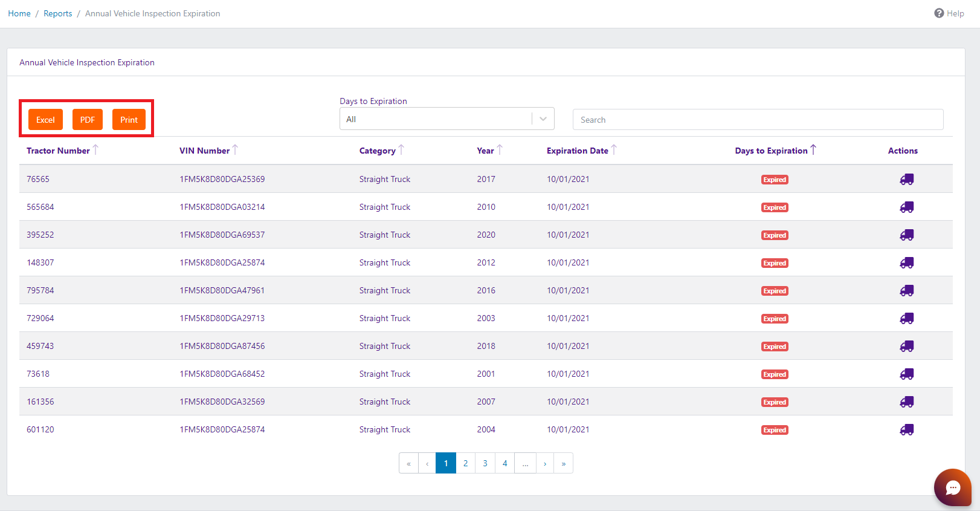Image resolution: width=980 pixels, height=511 pixels.
Task: Jump to last page of results
Action: pyautogui.click(x=564, y=463)
